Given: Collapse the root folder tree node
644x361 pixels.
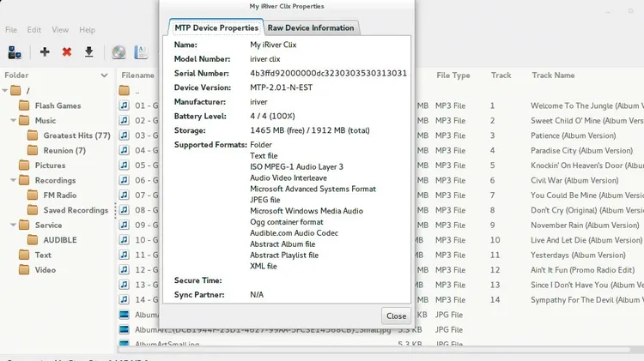Looking at the screenshot, I should pyautogui.click(x=5, y=90).
